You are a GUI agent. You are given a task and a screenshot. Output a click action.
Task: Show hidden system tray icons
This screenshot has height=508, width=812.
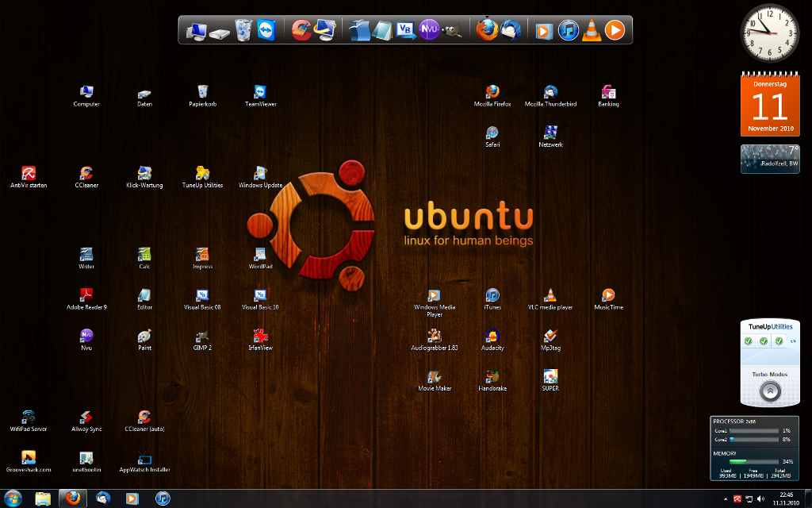[725, 499]
